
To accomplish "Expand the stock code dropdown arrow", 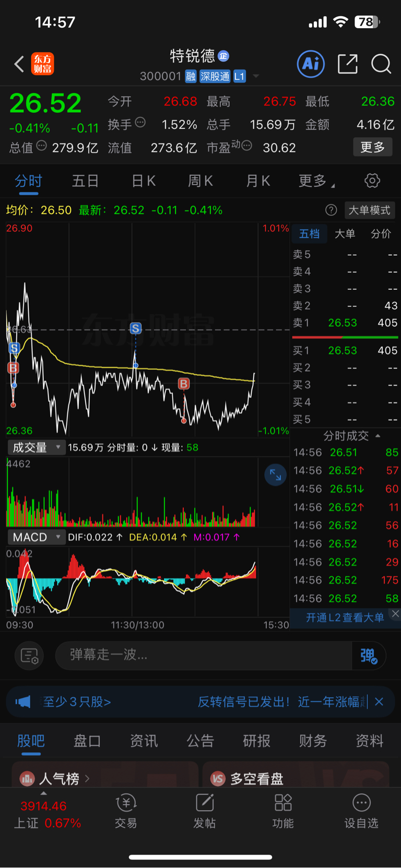I will [x=256, y=76].
